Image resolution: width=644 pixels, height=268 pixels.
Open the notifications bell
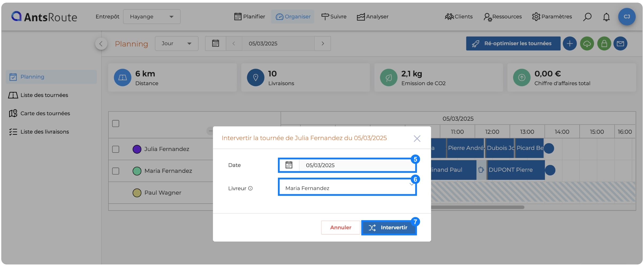[x=606, y=17]
